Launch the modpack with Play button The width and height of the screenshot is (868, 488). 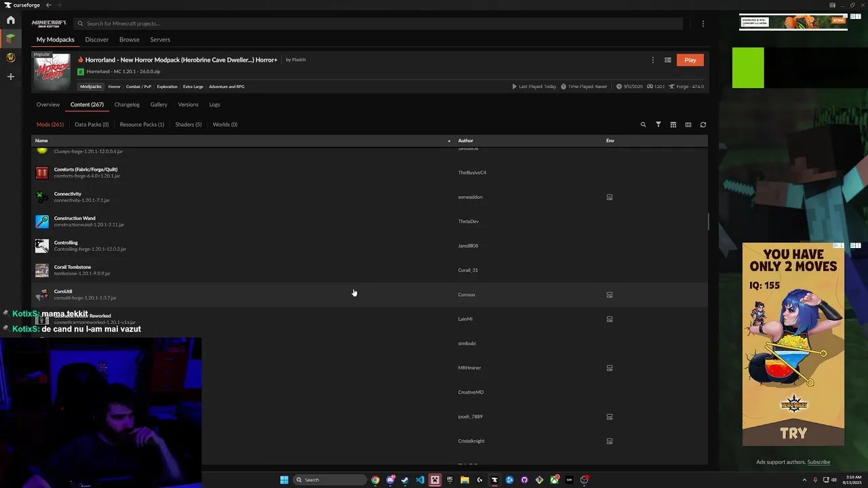pos(690,60)
